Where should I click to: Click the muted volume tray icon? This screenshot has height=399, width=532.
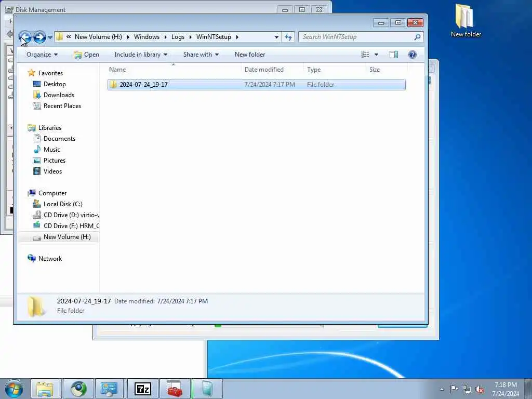(480, 389)
